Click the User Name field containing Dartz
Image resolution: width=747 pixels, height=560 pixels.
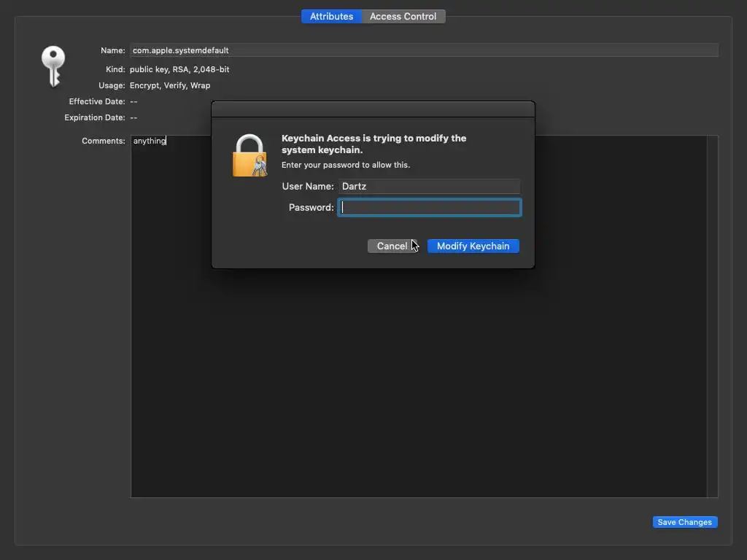(429, 186)
